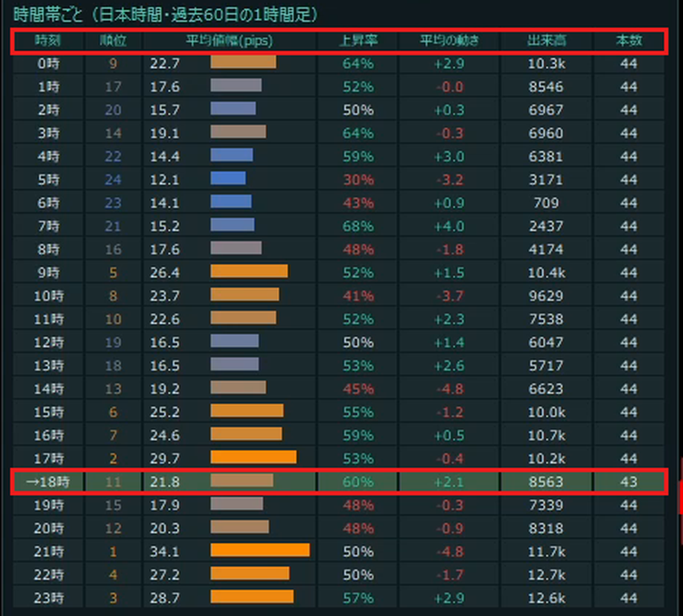683x616 pixels.
Task: Select the 30% rise rate at 5時
Action: point(358,180)
